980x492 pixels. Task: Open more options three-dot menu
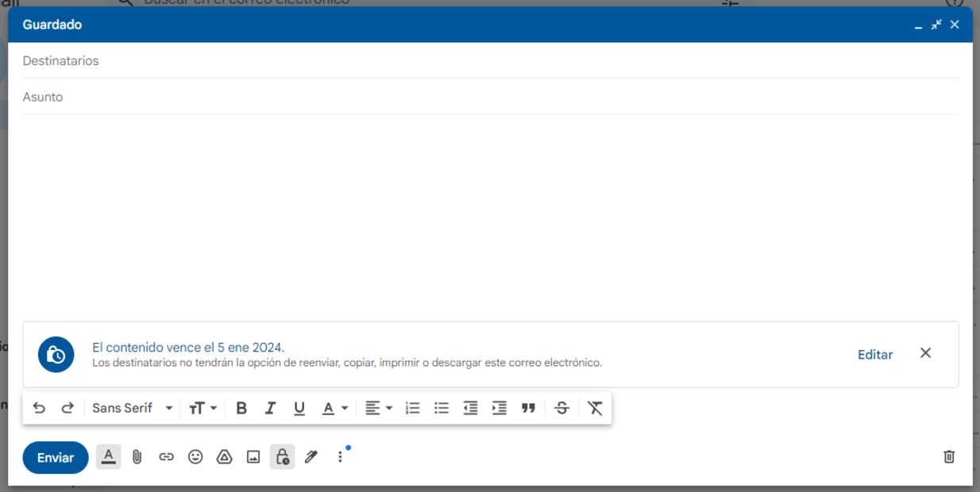(x=340, y=457)
